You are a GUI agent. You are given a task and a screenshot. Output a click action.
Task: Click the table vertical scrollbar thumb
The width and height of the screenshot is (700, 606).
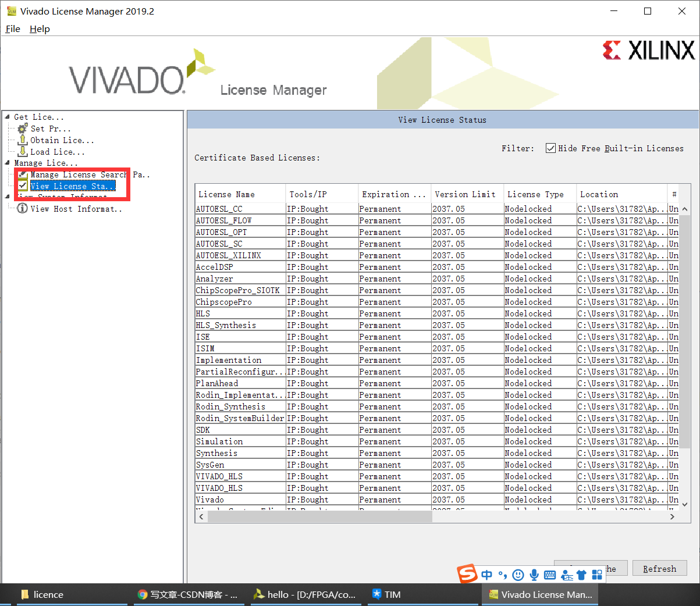click(684, 331)
